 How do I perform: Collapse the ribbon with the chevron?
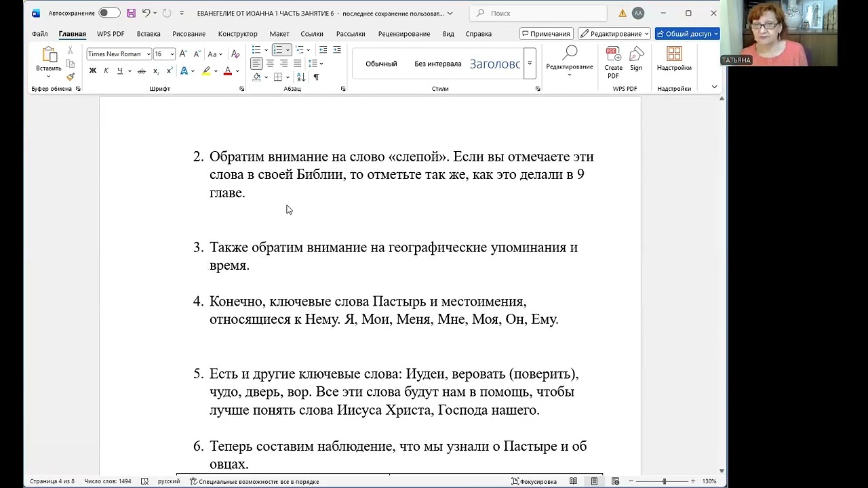[714, 87]
